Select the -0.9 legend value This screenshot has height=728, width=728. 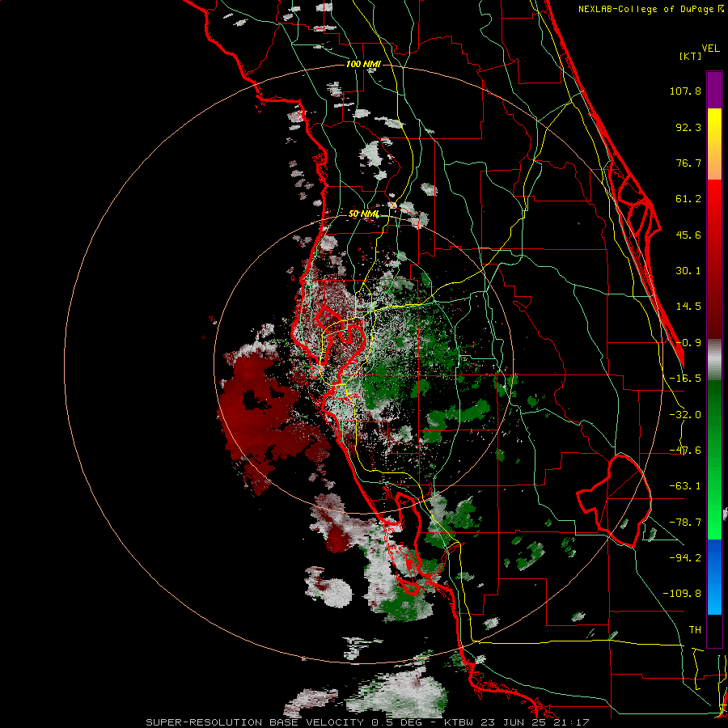688,343
